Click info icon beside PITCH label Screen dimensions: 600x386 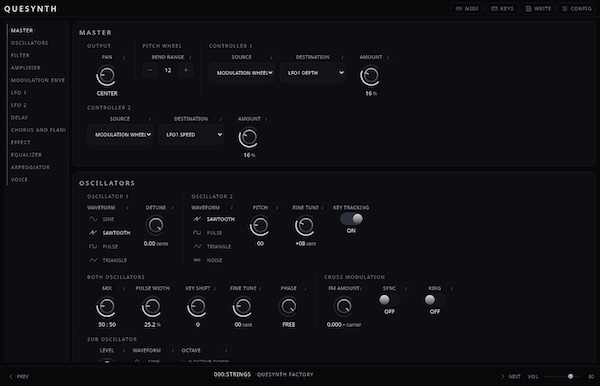pos(277,208)
